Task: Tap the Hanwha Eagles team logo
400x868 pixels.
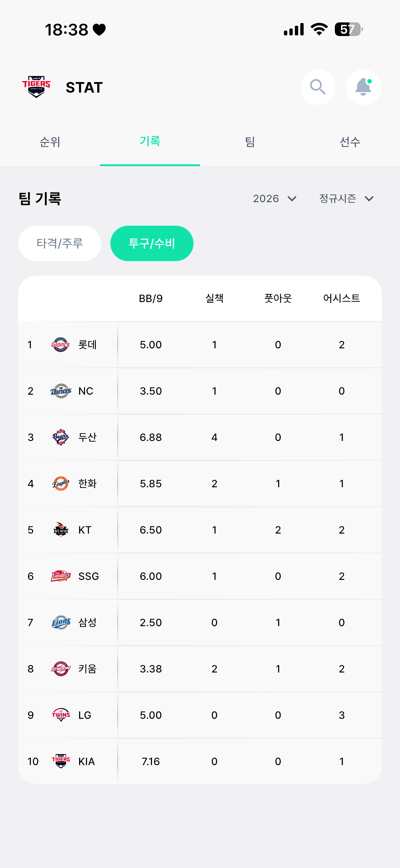Action: coord(61,484)
